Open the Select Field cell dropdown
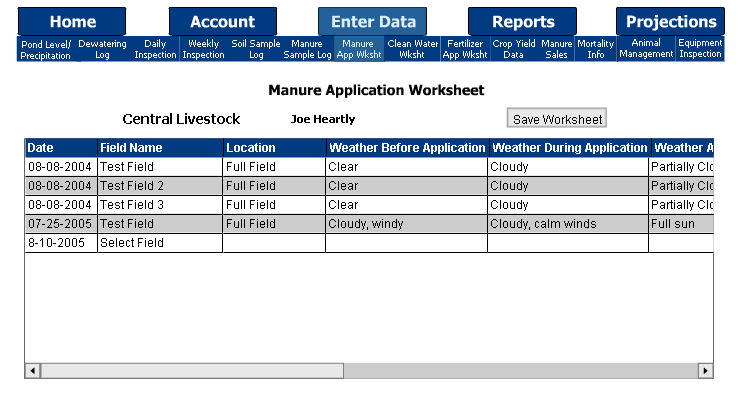Image resolution: width=746 pixels, height=400 pixels. click(160, 243)
